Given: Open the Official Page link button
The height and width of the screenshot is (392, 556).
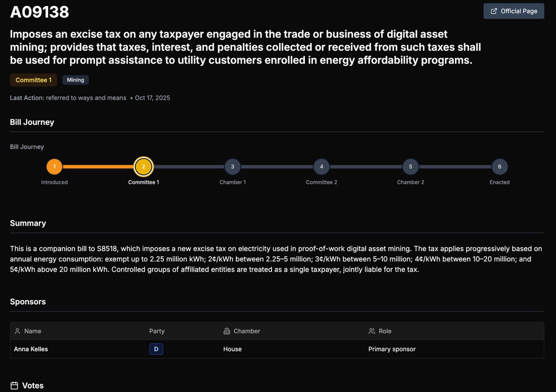Looking at the screenshot, I should [514, 11].
